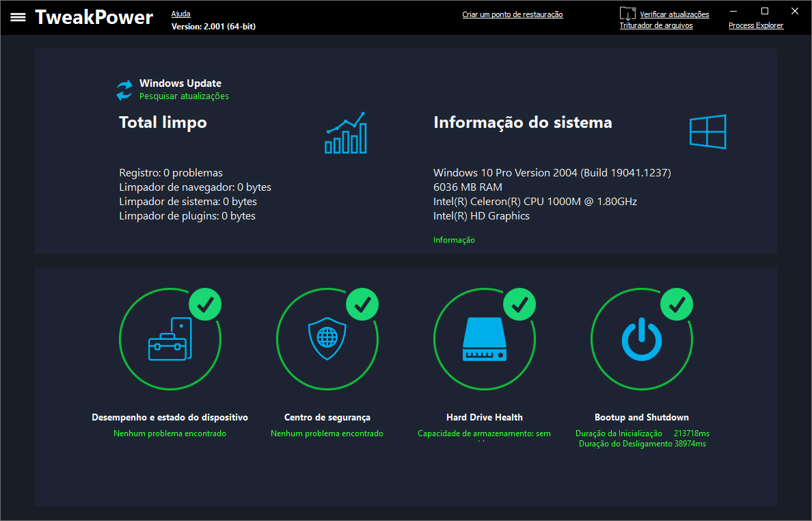Minimize the TweakPower window
812x521 pixels.
click(734, 11)
